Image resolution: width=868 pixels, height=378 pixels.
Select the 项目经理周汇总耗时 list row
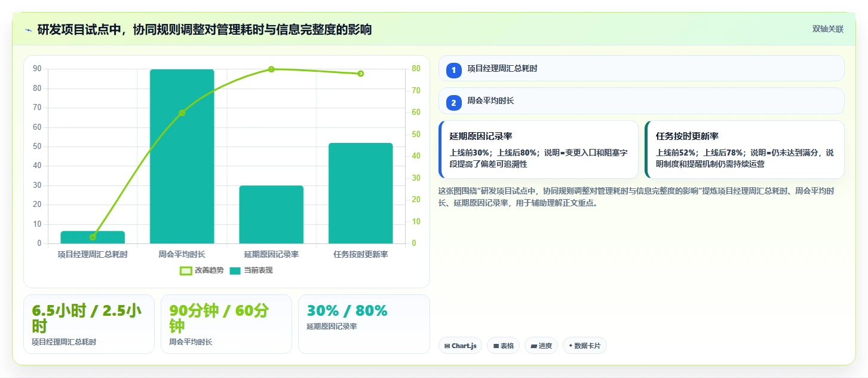(x=642, y=68)
